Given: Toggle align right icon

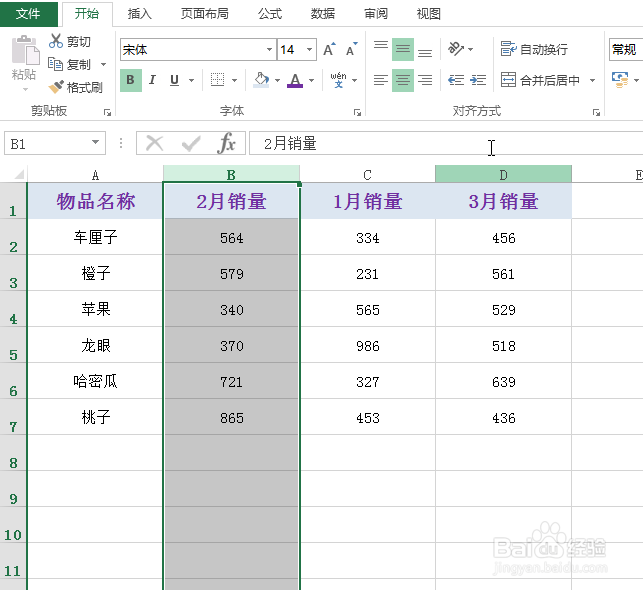Looking at the screenshot, I should [x=425, y=80].
